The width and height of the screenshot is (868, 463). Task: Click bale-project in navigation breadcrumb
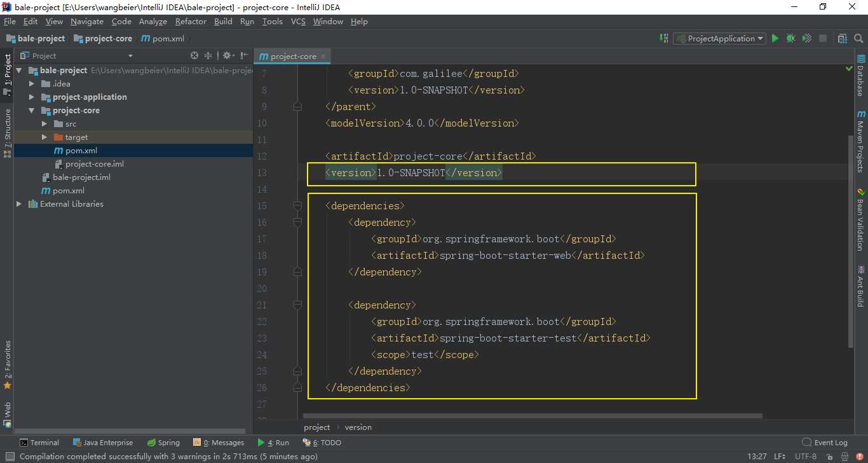[x=36, y=38]
